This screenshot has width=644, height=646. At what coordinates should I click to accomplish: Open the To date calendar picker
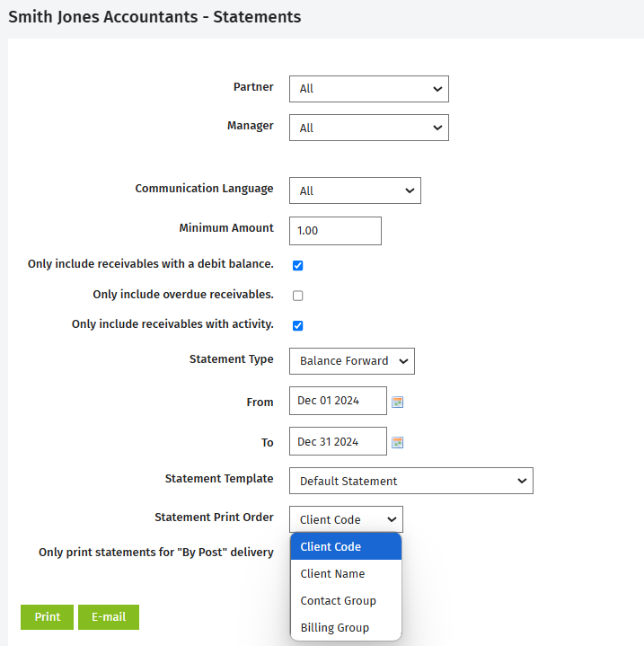tap(397, 442)
